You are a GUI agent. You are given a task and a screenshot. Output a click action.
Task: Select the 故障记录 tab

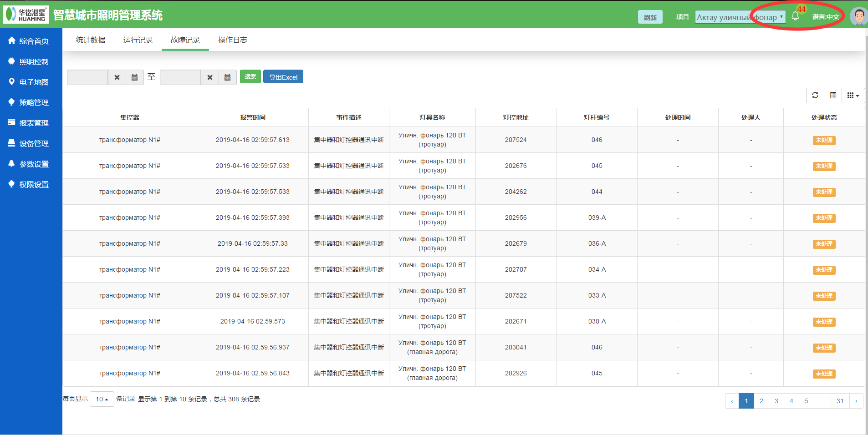[x=185, y=40]
